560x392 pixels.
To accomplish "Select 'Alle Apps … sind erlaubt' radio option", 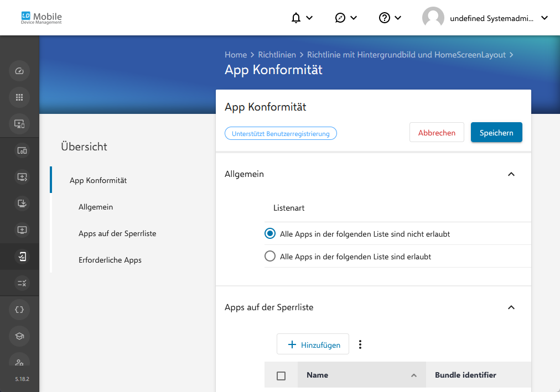I will [x=270, y=256].
